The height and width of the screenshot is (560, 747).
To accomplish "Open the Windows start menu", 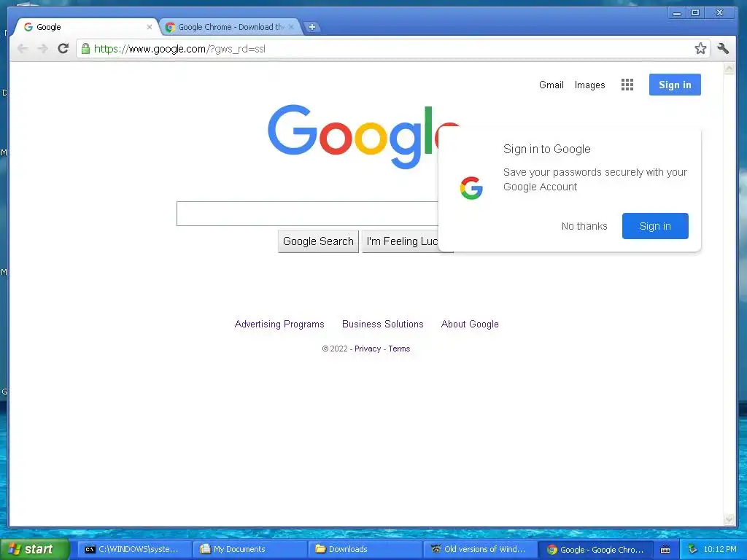I will (x=35, y=549).
